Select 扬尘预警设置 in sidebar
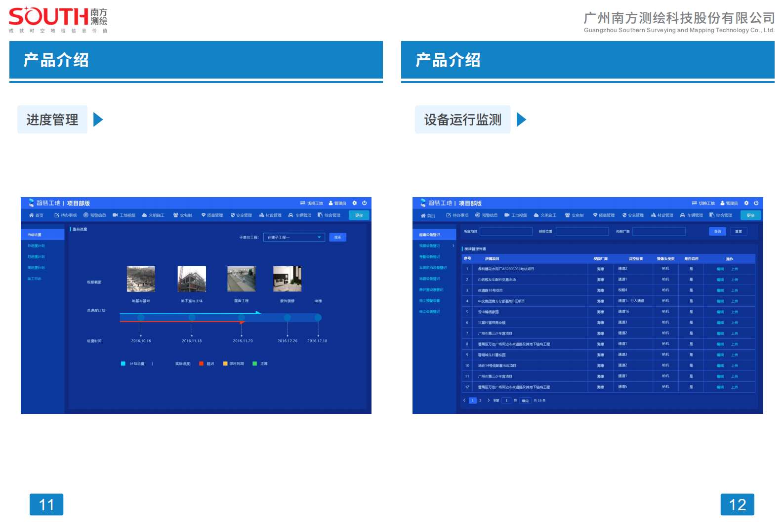This screenshot has width=784, height=532. pyautogui.click(x=429, y=300)
